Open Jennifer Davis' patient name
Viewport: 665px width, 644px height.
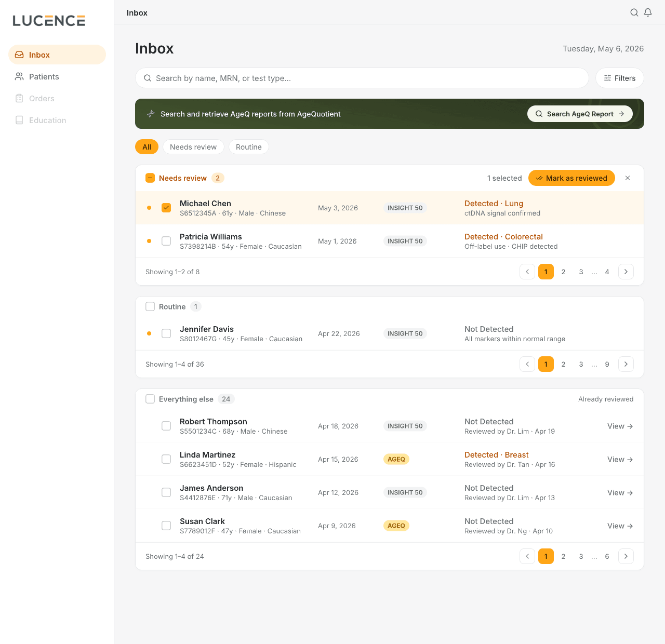[x=207, y=329]
